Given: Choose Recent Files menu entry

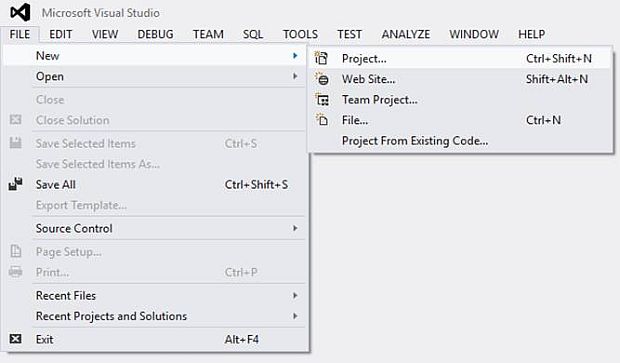Looking at the screenshot, I should [x=155, y=295].
